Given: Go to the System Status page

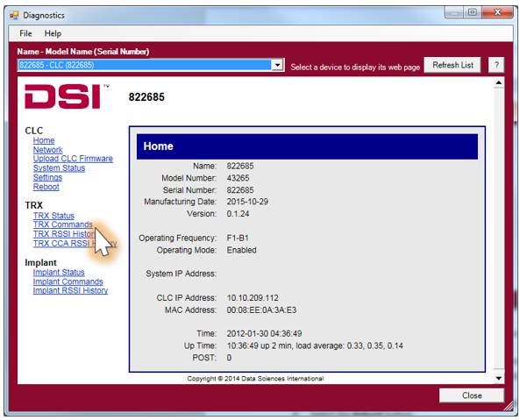Looking at the screenshot, I should coord(59,168).
